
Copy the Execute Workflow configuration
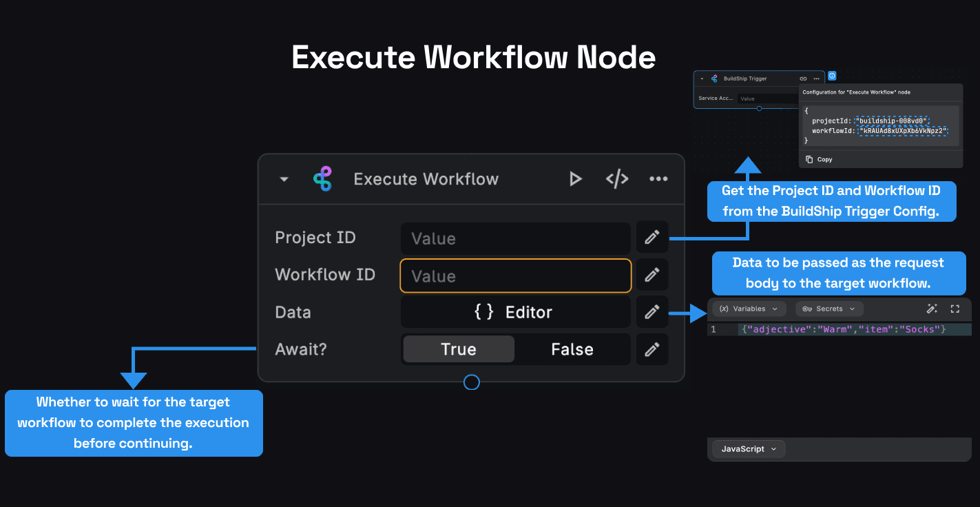click(x=819, y=159)
